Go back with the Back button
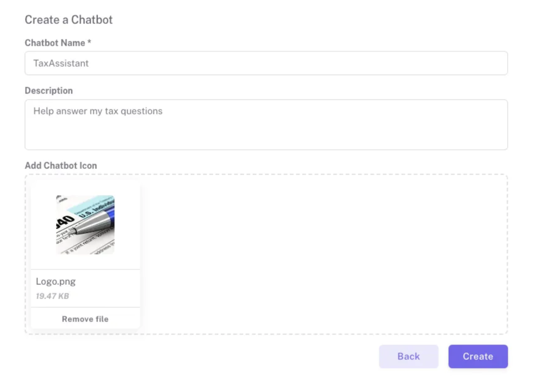 pyautogui.click(x=408, y=356)
